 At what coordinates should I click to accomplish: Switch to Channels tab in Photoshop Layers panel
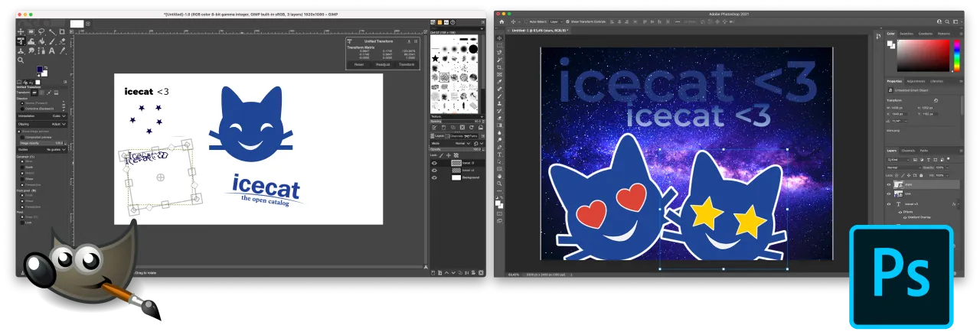(908, 151)
